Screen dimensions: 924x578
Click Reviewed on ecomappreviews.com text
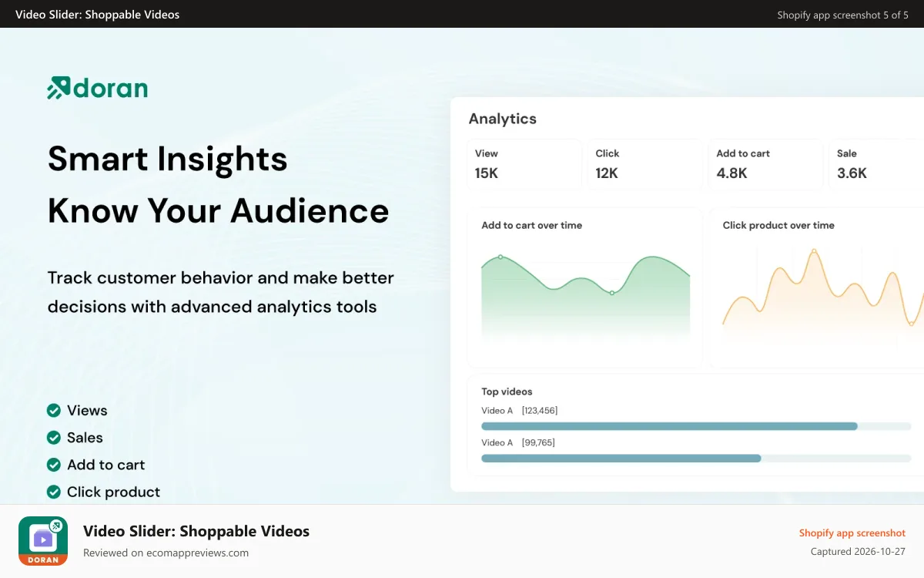(166, 553)
